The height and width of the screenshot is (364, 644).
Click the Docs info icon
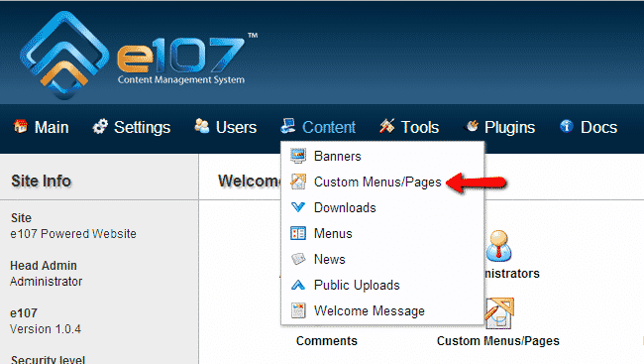pyautogui.click(x=567, y=126)
